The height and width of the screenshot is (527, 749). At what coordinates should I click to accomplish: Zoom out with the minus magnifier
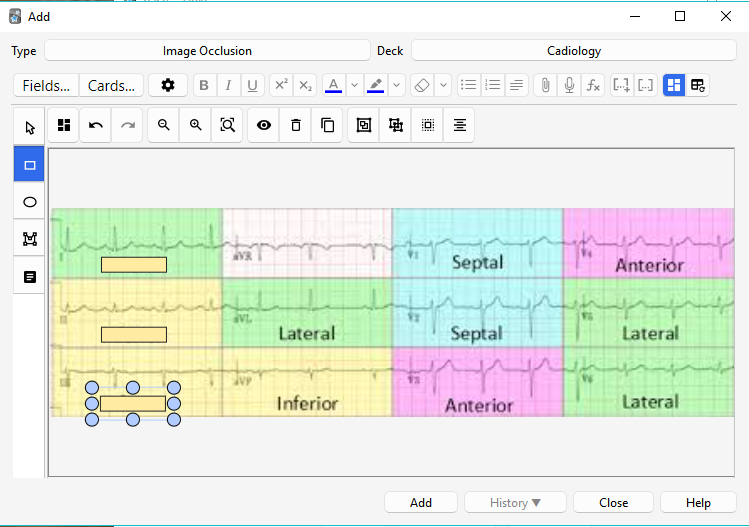164,125
